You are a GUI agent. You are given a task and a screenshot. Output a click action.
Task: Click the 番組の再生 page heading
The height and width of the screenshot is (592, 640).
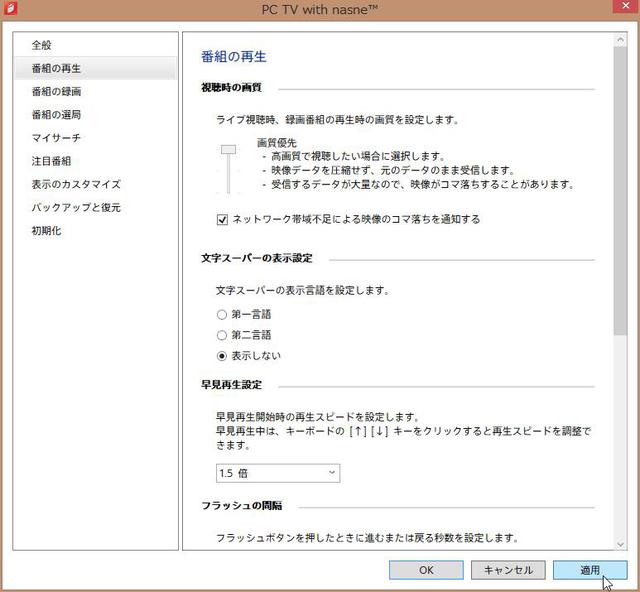pos(234,56)
